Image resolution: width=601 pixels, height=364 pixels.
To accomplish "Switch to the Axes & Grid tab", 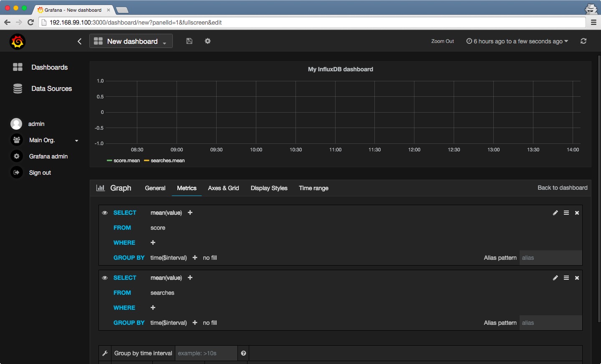I will (x=223, y=188).
